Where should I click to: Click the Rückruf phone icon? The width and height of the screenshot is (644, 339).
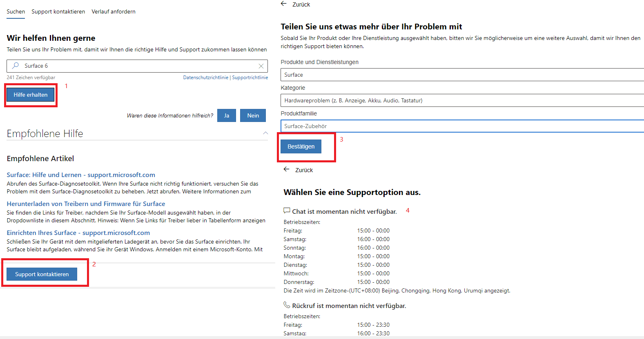tap(287, 305)
